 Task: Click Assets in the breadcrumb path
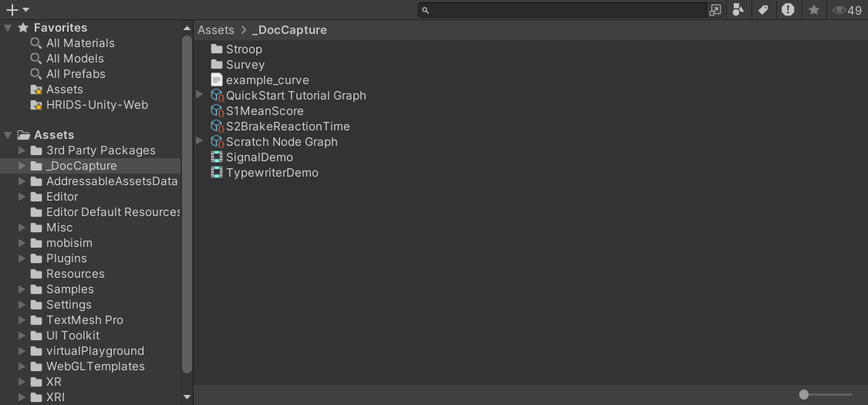pyautogui.click(x=216, y=30)
